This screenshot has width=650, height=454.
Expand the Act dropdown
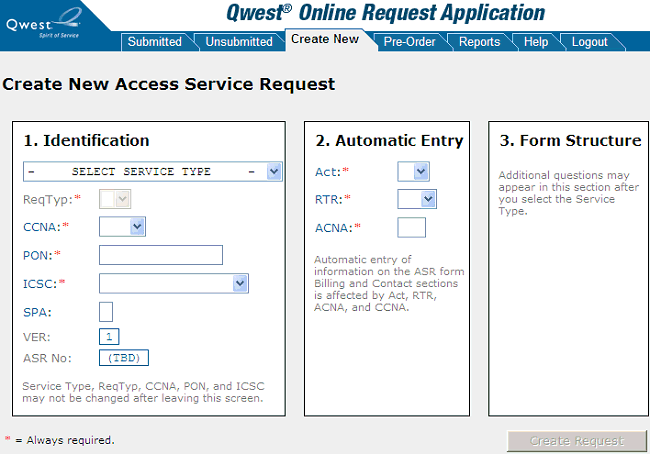[413, 172]
